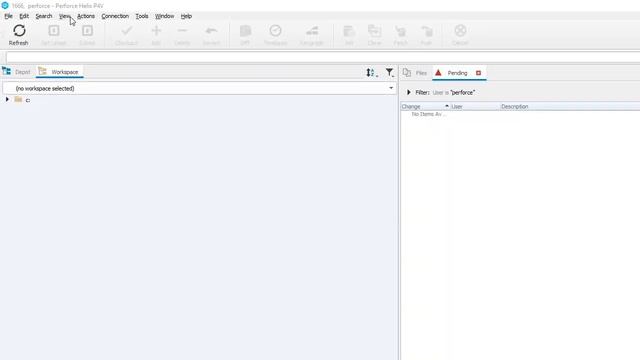The height and width of the screenshot is (360, 640).
Task: Click the Add plus icon
Action: [x=156, y=31]
